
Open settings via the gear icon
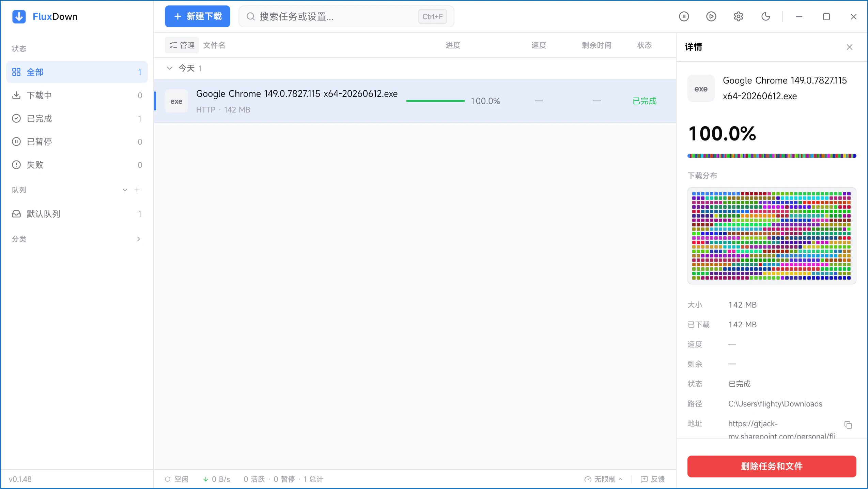739,16
